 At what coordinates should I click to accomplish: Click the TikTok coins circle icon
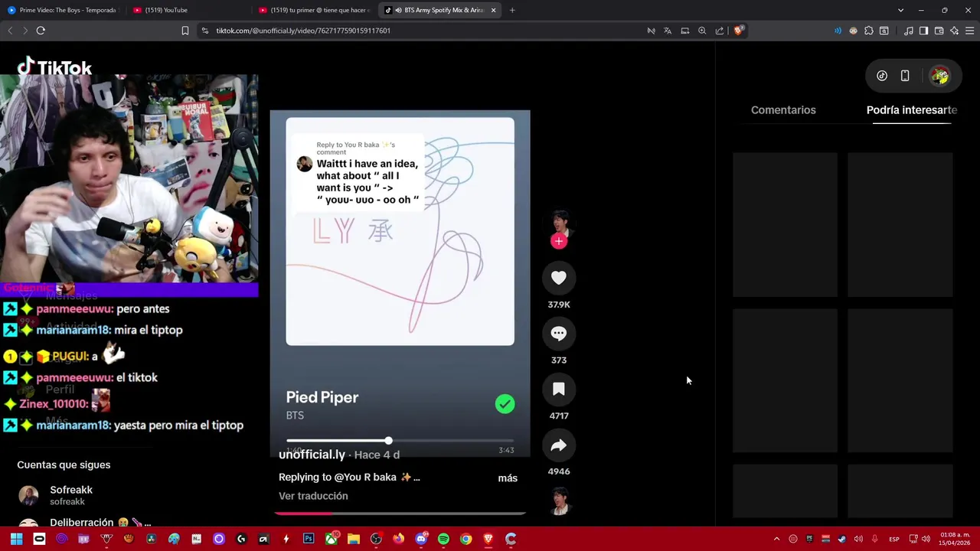pyautogui.click(x=882, y=76)
